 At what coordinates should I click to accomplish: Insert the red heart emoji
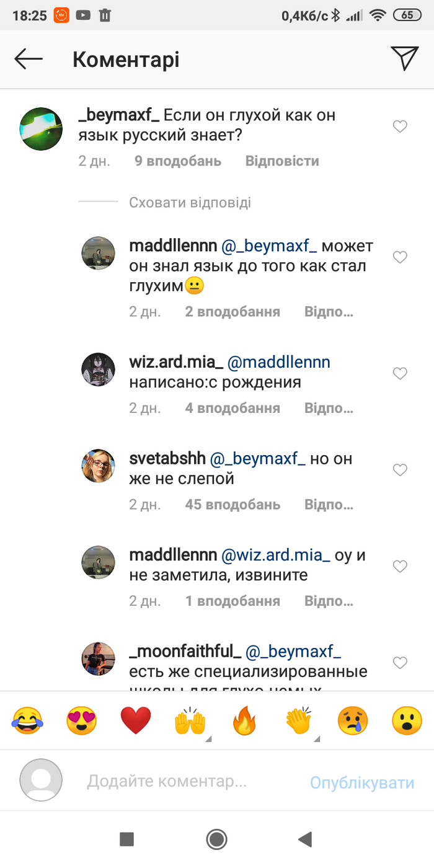click(136, 721)
